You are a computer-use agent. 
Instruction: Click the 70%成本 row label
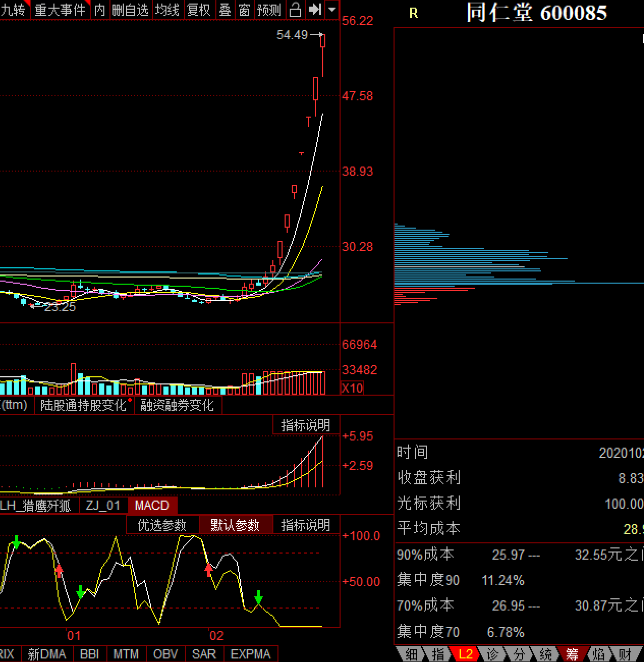tap(426, 605)
